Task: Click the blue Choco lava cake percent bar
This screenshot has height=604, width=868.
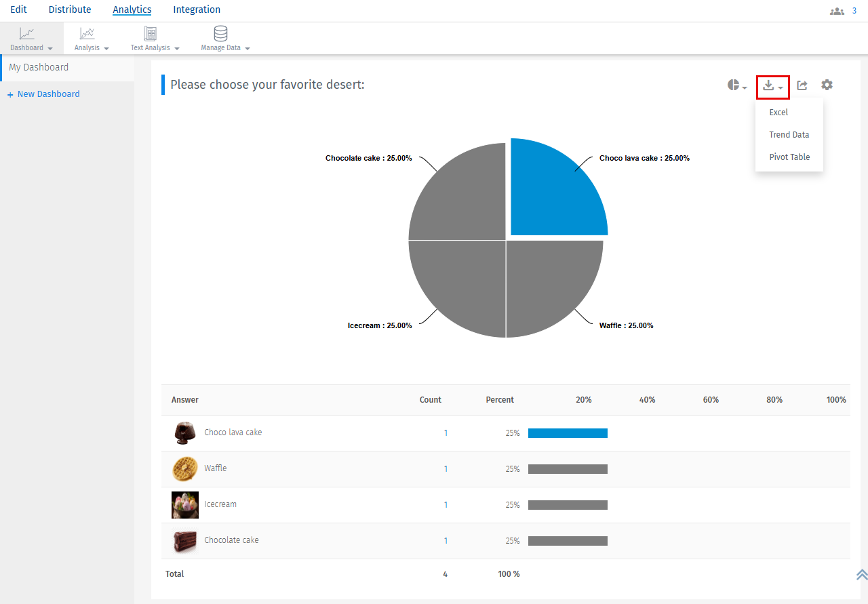Action: (568, 432)
